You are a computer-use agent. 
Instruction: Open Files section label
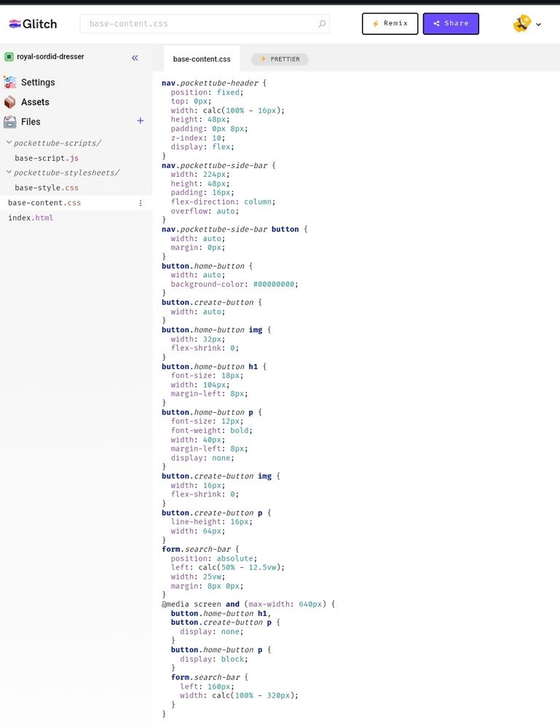(31, 122)
